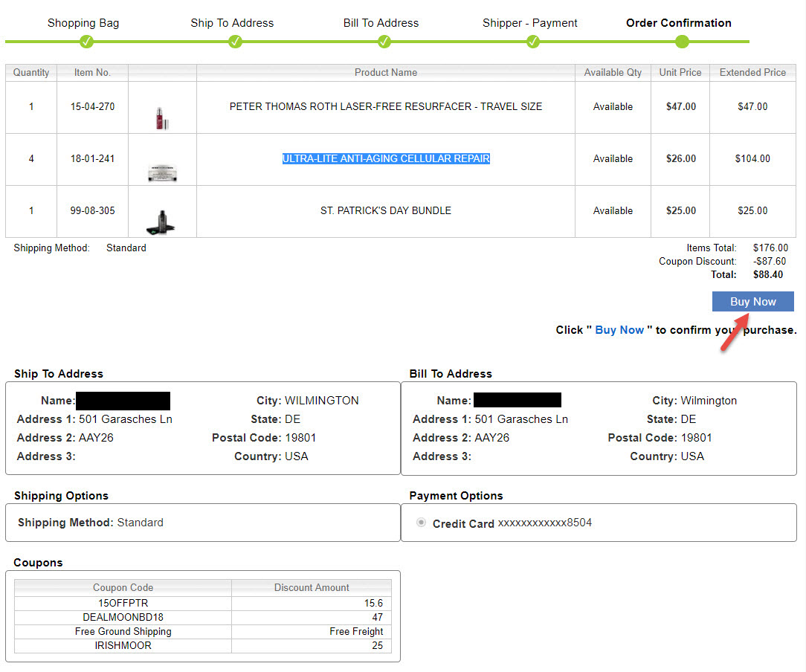Click the Item No. column header
The image size is (806, 672).
[x=92, y=72]
